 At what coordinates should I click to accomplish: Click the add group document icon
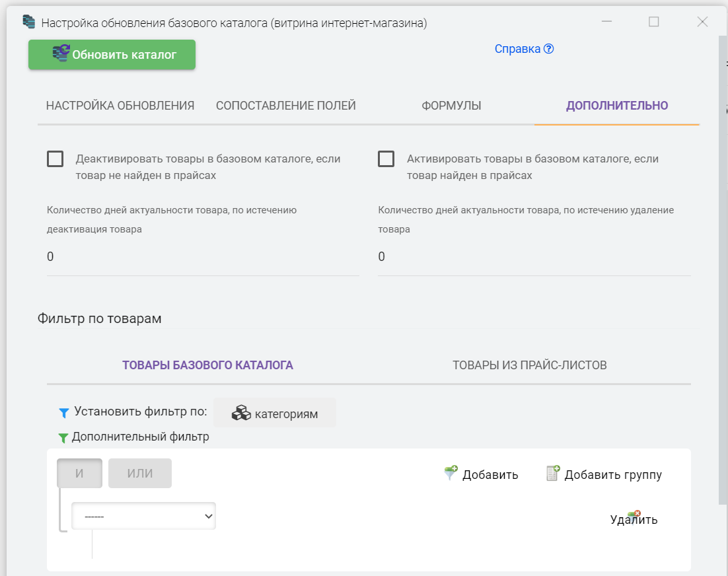point(553,474)
